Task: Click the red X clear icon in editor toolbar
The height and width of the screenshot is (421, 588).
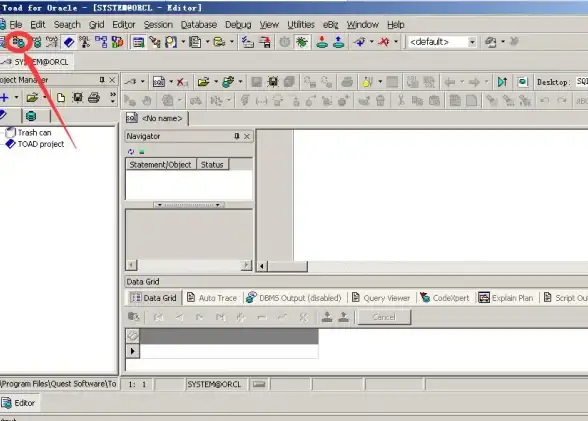Action: 182,82
